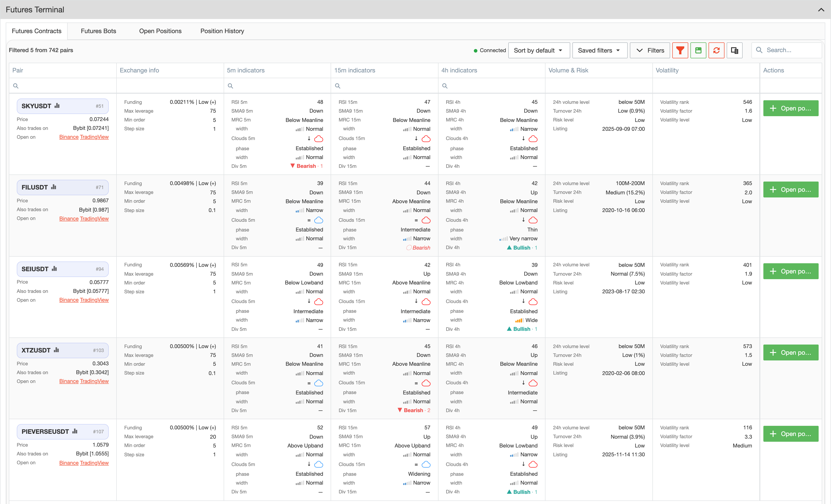
Task: Open the Saved filters dropdown
Action: [600, 50]
